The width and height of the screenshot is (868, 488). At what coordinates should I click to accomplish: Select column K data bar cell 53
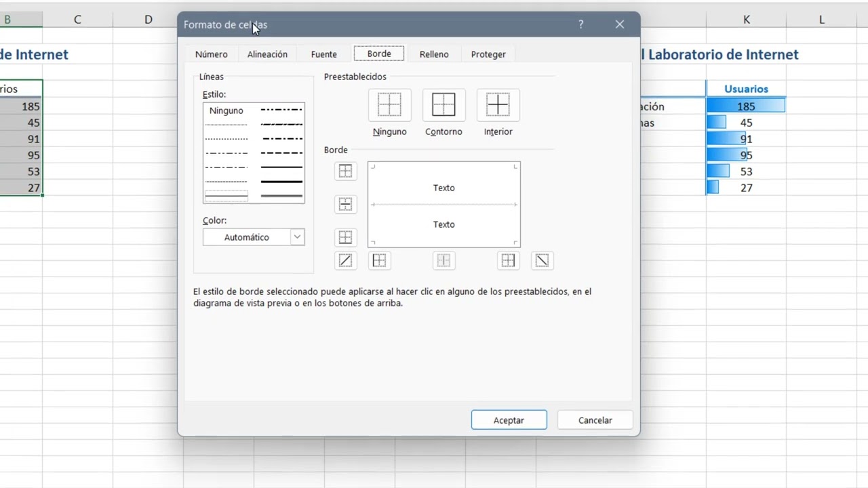click(746, 171)
